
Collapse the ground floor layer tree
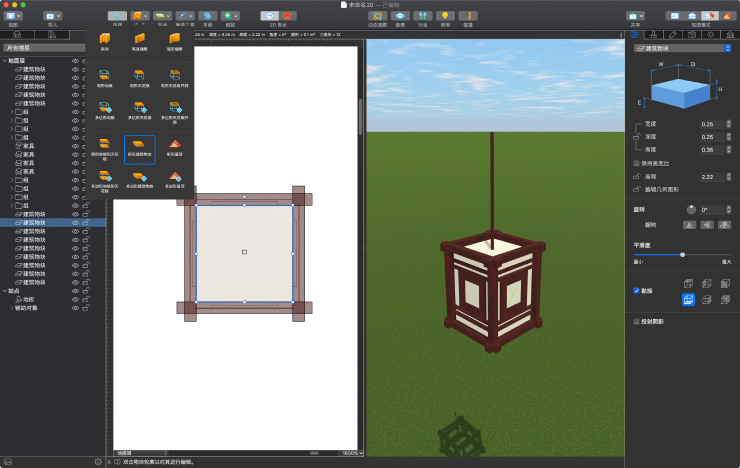click(5, 61)
